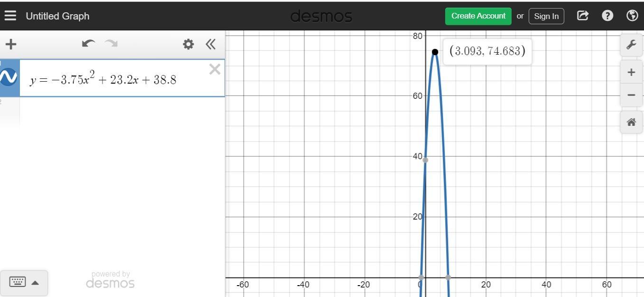Expand the keypad menu arrow
Viewport: 644px width, 297px height.
click(x=35, y=283)
